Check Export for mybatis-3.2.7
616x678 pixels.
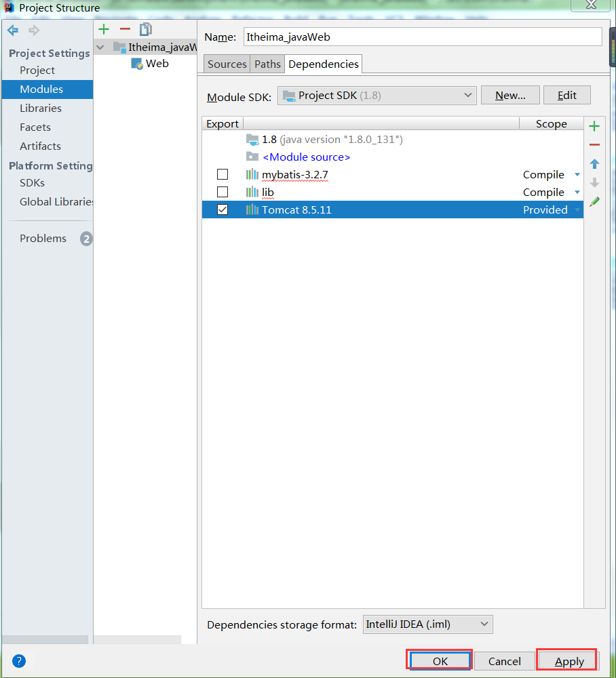click(x=223, y=174)
